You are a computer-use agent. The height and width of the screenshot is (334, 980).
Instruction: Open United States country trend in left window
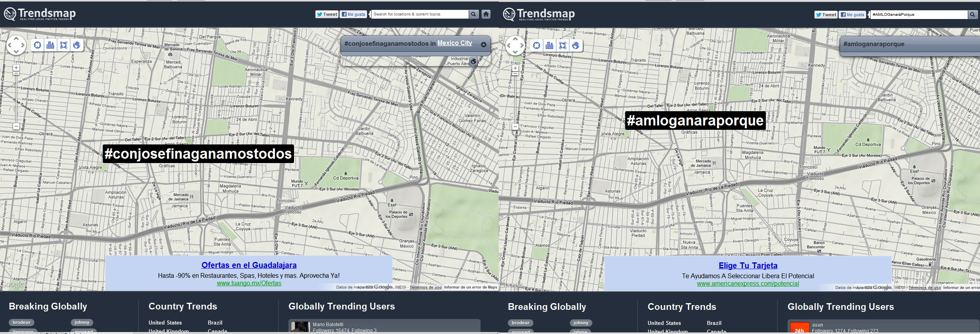(165, 323)
